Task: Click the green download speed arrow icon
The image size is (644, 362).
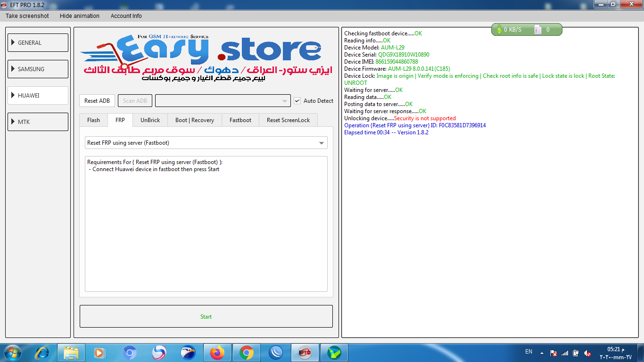Action: 499,30
